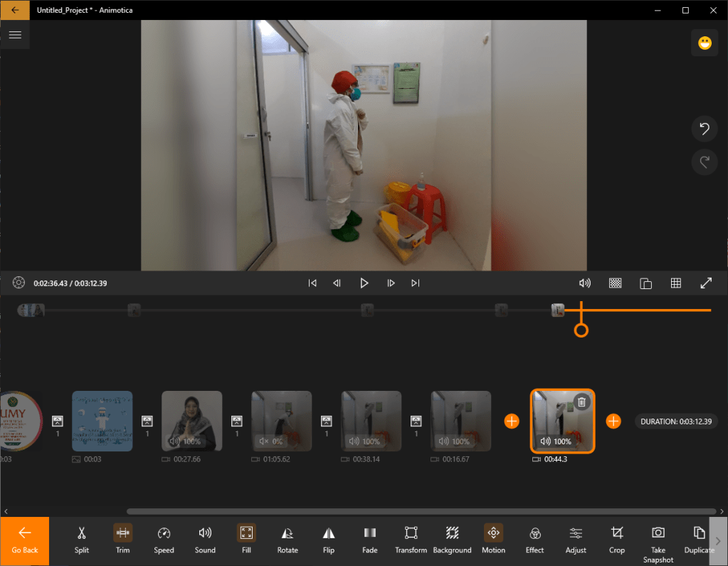Select the 00:27.66 woman video clip
The image size is (728, 566).
192,421
